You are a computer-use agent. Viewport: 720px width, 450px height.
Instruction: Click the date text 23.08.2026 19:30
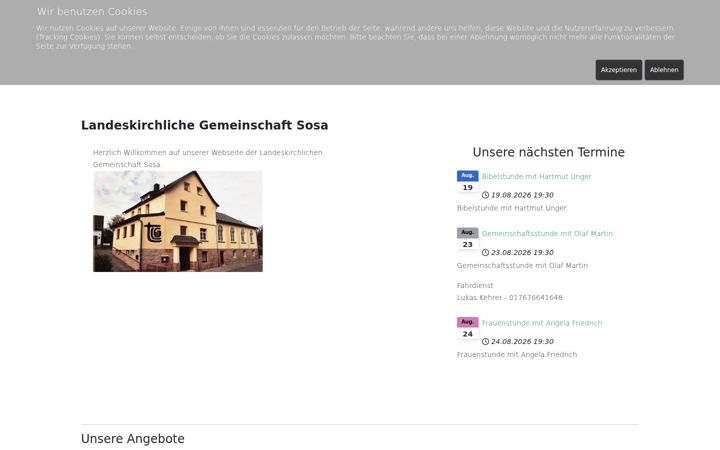[522, 253]
